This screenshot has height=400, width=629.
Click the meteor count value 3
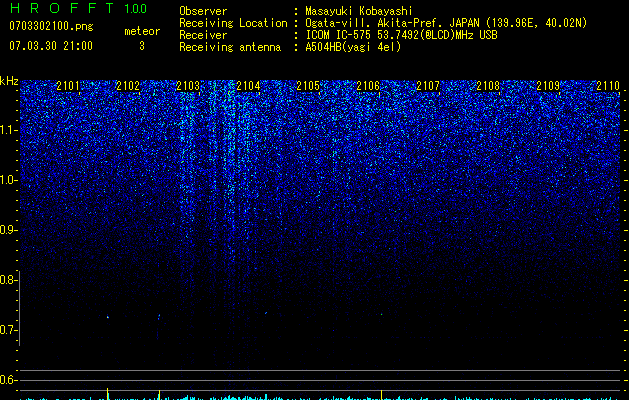(142, 46)
